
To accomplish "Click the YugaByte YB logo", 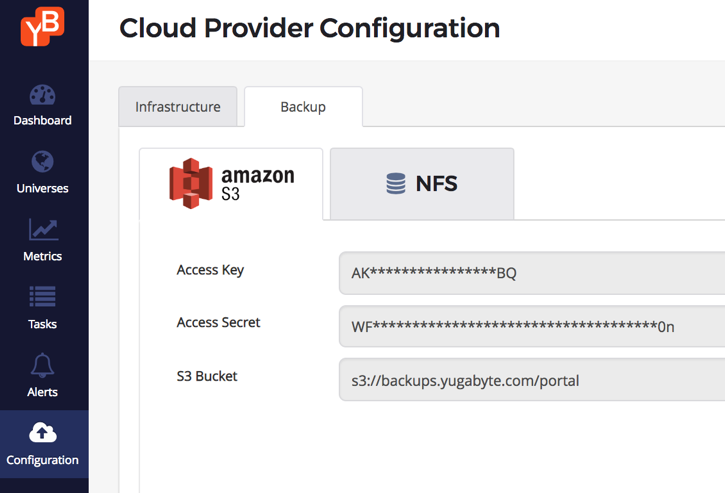I will pyautogui.click(x=42, y=27).
